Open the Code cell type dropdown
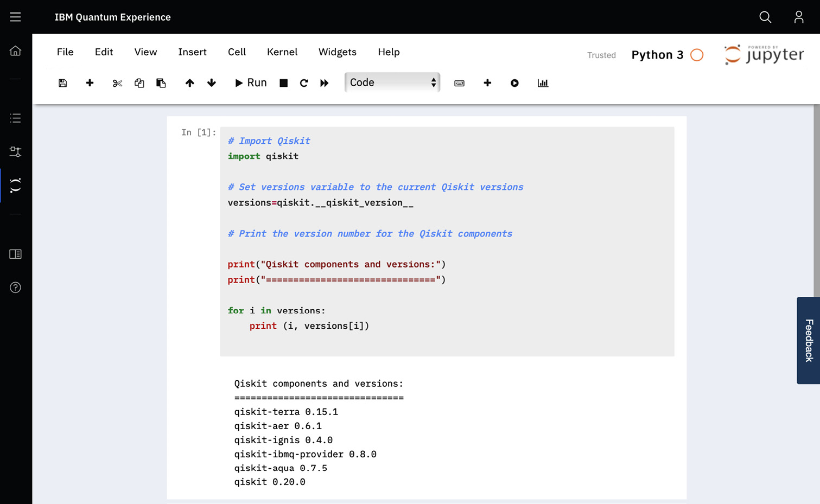Screen dimensions: 820x504 coord(392,82)
